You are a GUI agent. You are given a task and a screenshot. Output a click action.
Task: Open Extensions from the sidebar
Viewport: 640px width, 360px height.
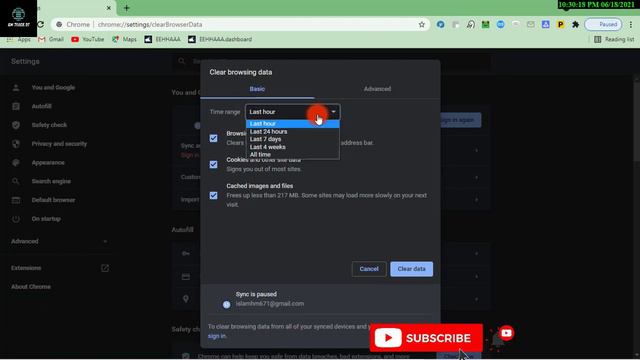tap(26, 268)
